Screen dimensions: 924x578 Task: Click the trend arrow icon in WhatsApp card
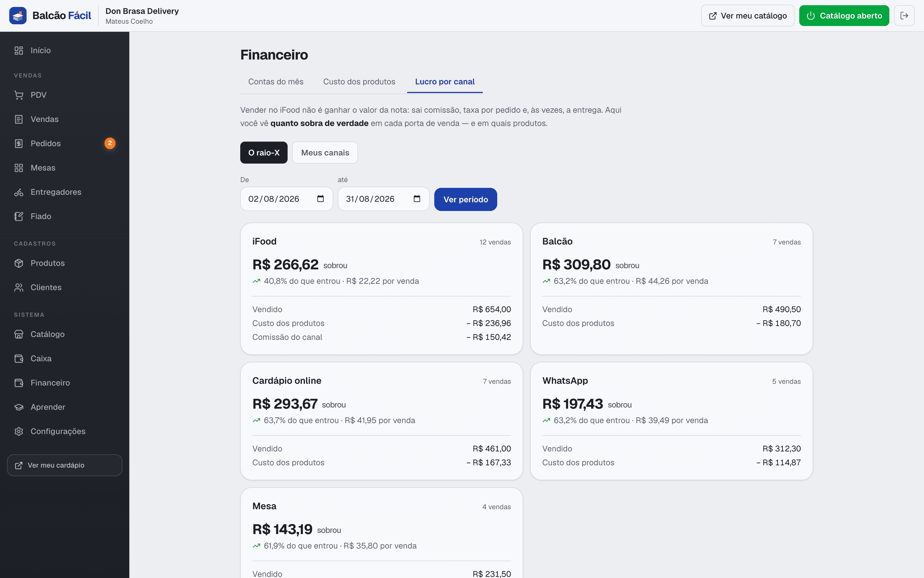click(546, 420)
